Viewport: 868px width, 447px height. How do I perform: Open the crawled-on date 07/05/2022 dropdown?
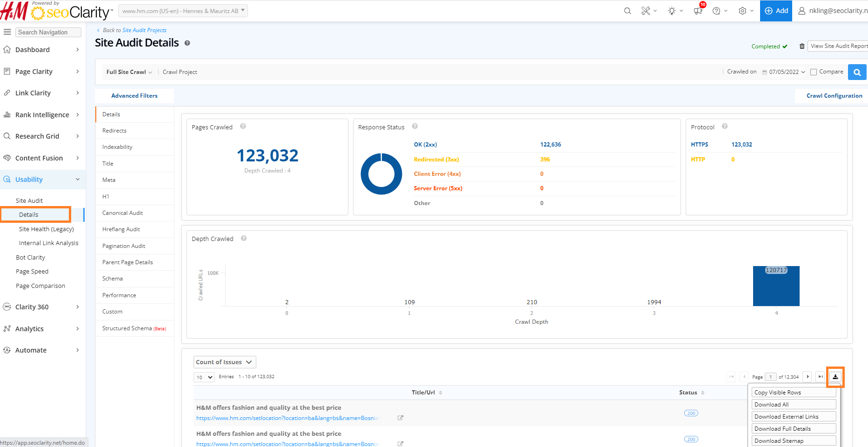(x=787, y=72)
